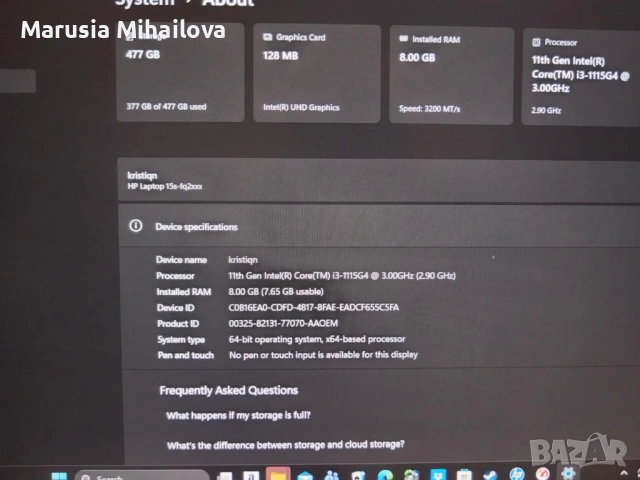This screenshot has height=480, width=640.
Task: Open the Storage card showing 477 GB
Action: [180, 73]
